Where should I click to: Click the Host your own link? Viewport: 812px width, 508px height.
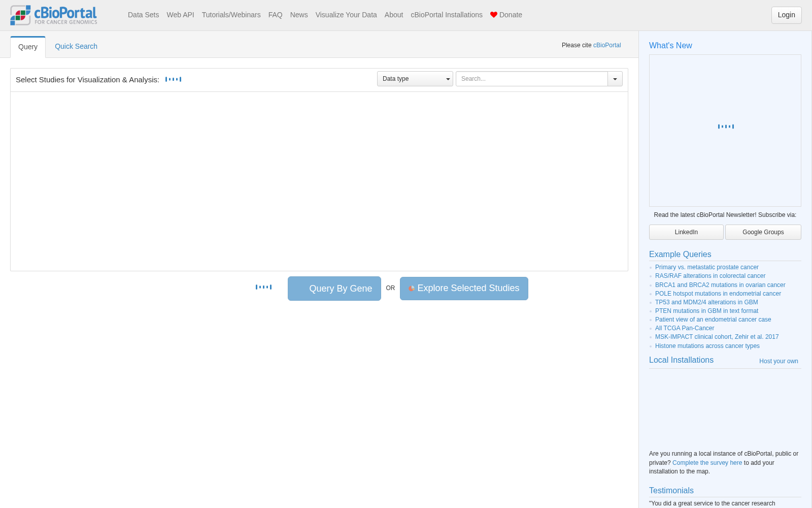pyautogui.click(x=779, y=361)
